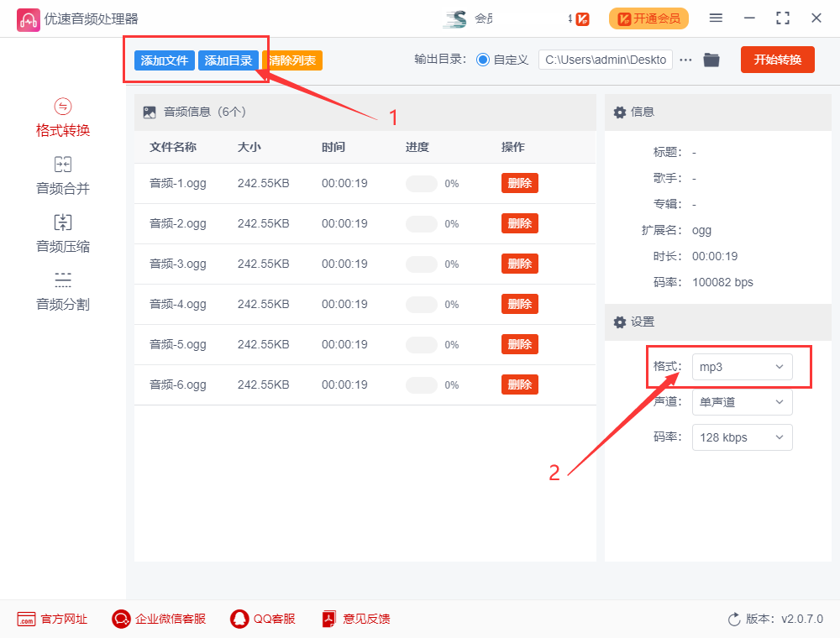Browse output folder with the folder icon
Viewport: 840px width, 638px height.
tap(711, 60)
